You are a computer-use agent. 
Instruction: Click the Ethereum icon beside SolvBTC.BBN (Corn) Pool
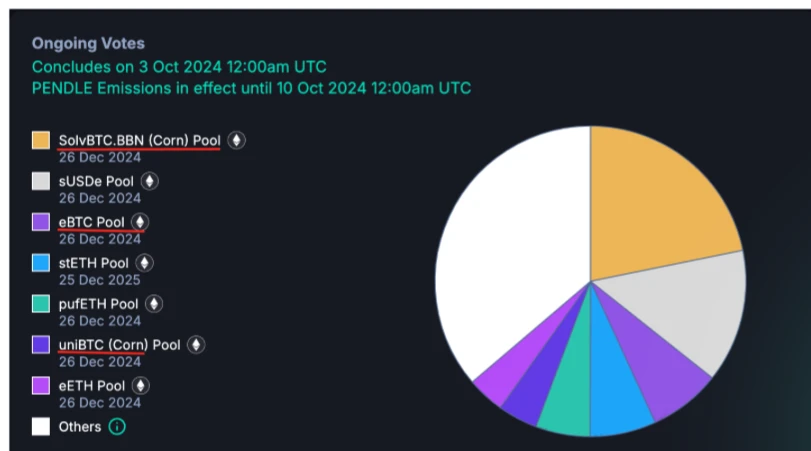(236, 140)
